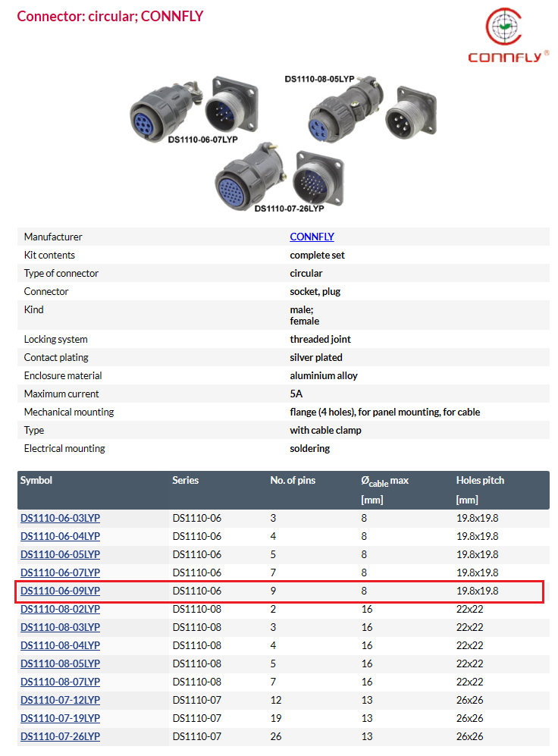Viewport: 558px width, 756px height.
Task: Open the DS1110-06-03LYP product link
Action: tap(60, 518)
